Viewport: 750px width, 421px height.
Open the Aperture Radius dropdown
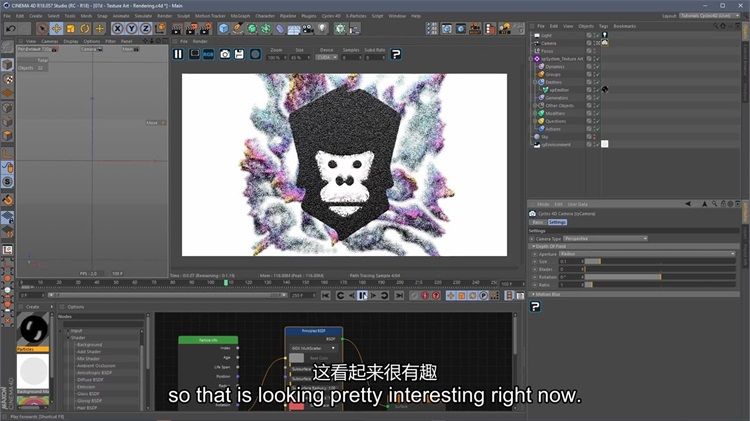647,254
